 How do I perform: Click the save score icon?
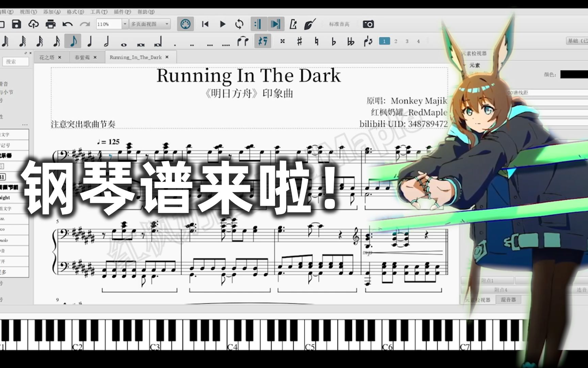(16, 24)
